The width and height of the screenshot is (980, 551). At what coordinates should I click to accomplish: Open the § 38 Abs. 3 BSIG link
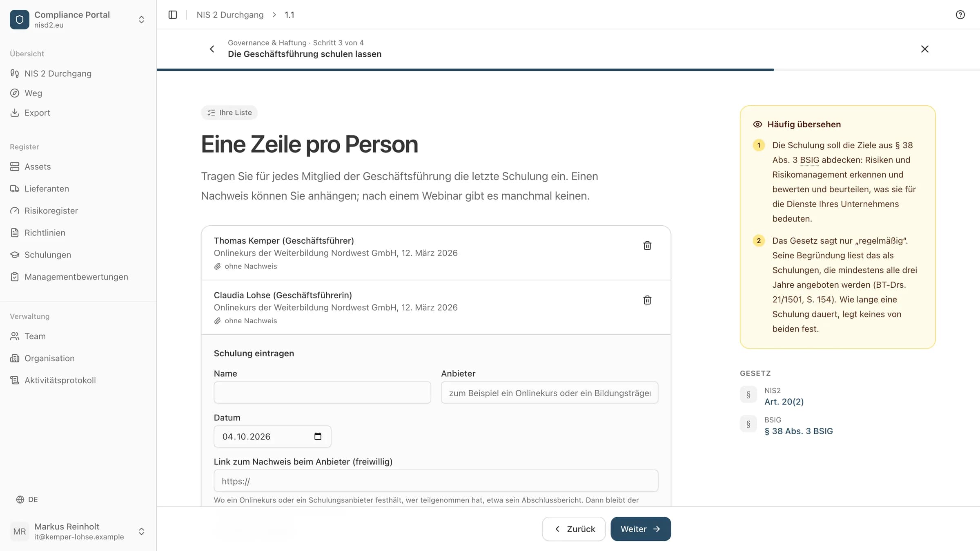[798, 431]
